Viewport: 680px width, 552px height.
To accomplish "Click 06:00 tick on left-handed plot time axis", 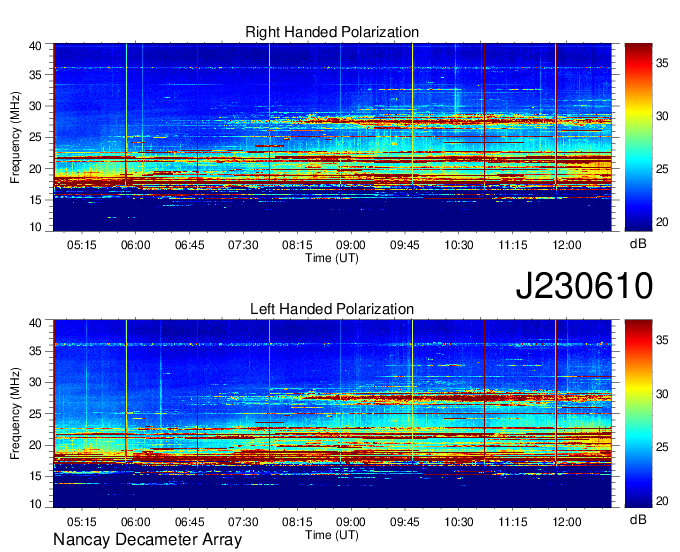I will tap(135, 521).
